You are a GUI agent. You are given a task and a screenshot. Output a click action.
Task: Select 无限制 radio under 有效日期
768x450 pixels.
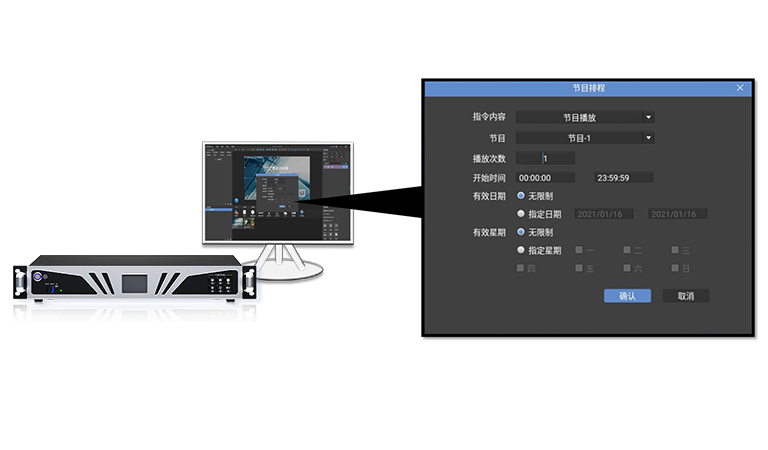(521, 196)
